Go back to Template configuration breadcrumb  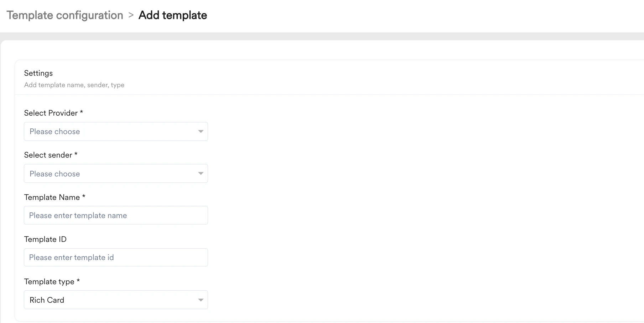[65, 15]
